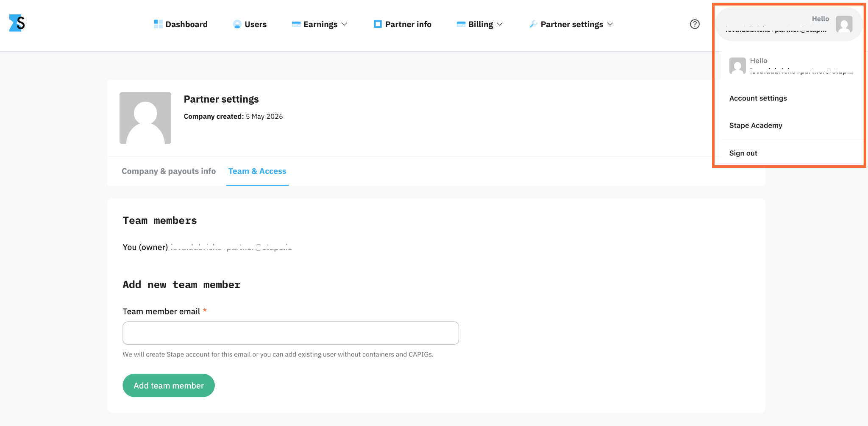Click the Add team member button
This screenshot has height=426, width=868.
[x=169, y=385]
